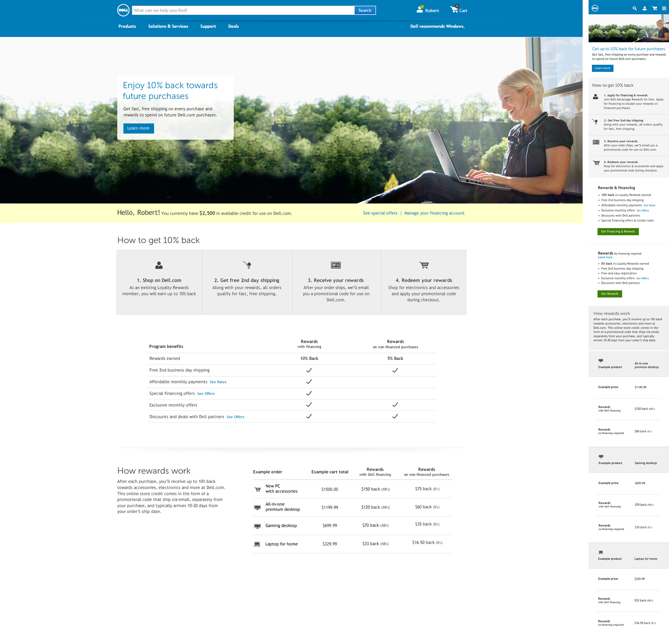This screenshot has width=669, height=644.
Task: Click Get Financing & Rewards green button
Action: point(618,232)
